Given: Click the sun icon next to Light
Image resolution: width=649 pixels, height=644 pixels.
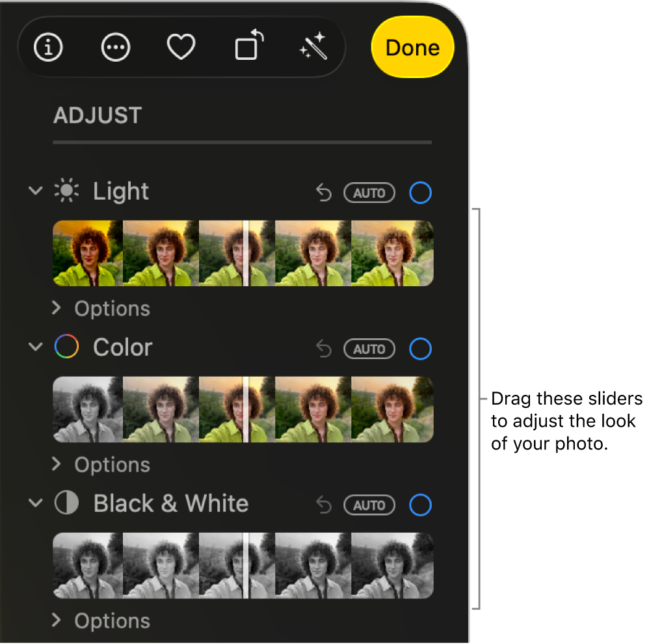Looking at the screenshot, I should tap(67, 191).
